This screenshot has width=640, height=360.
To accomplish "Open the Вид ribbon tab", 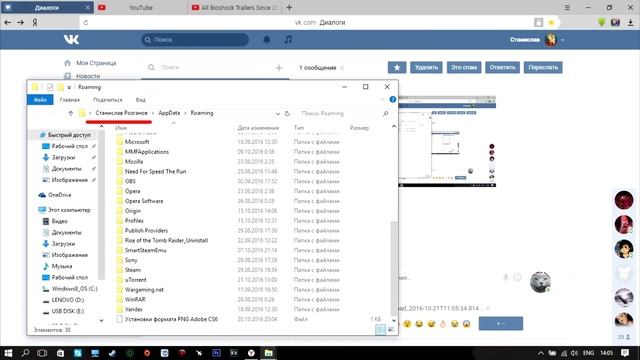I will point(140,100).
